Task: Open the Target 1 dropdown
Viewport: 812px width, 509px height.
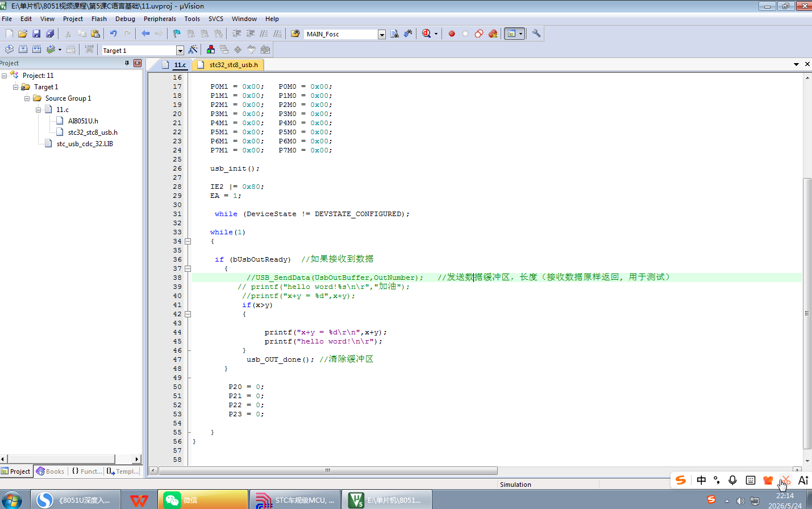Action: pyautogui.click(x=180, y=51)
